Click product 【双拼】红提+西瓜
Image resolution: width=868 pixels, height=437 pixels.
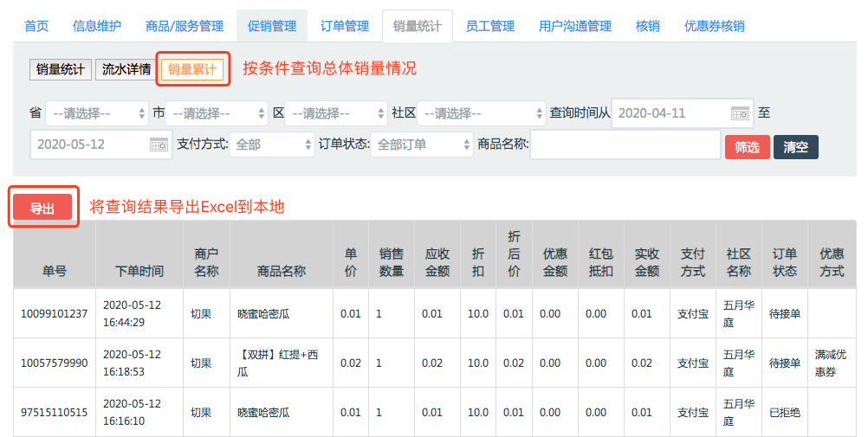pyautogui.click(x=278, y=363)
